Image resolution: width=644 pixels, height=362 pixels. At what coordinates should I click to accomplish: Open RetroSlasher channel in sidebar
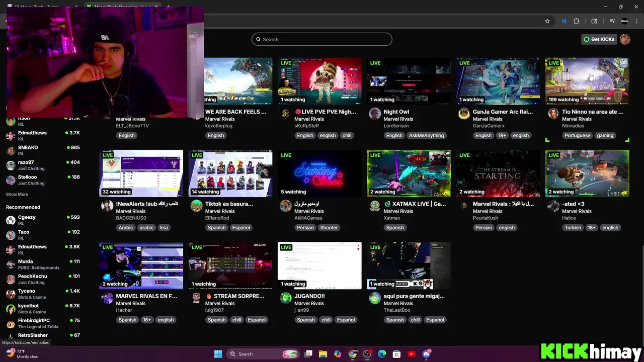(x=43, y=335)
